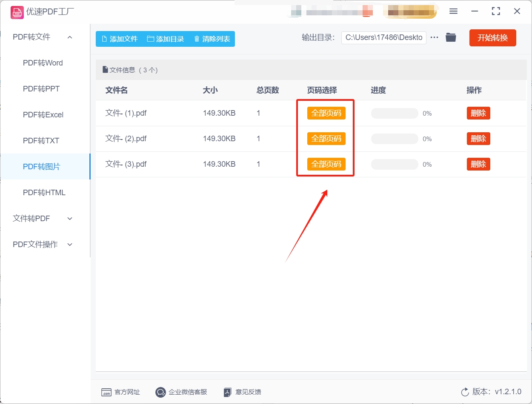Screen dimensions: 532x404
Task: Click the output directory path field
Action: [383, 37]
